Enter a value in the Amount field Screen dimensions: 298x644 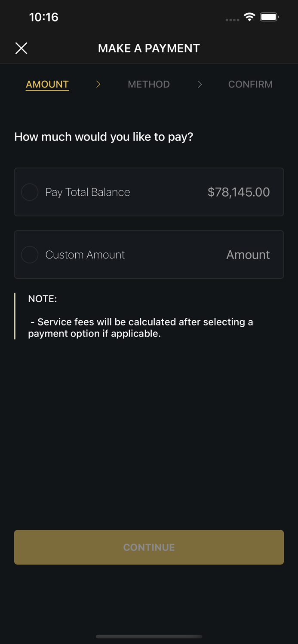[x=248, y=255]
